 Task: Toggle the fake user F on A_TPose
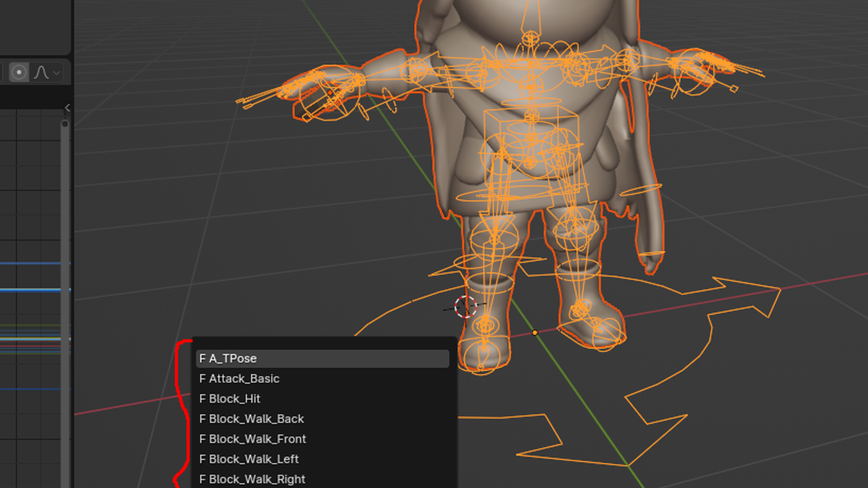coord(202,359)
